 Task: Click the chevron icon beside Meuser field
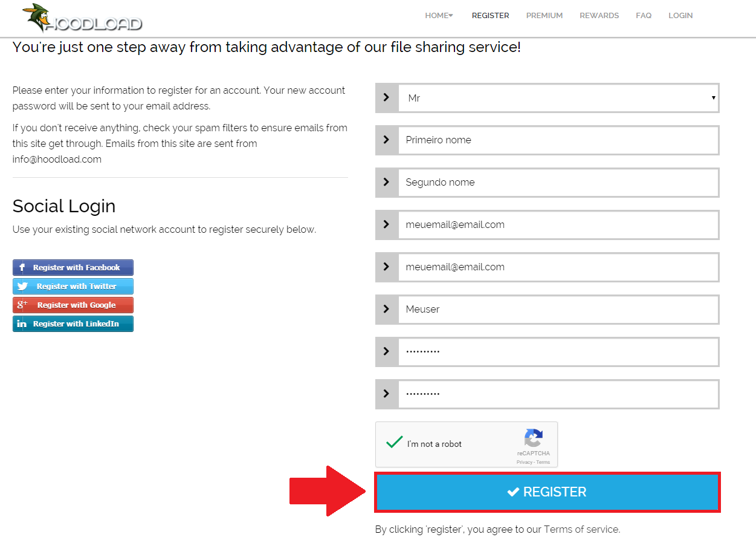(387, 309)
